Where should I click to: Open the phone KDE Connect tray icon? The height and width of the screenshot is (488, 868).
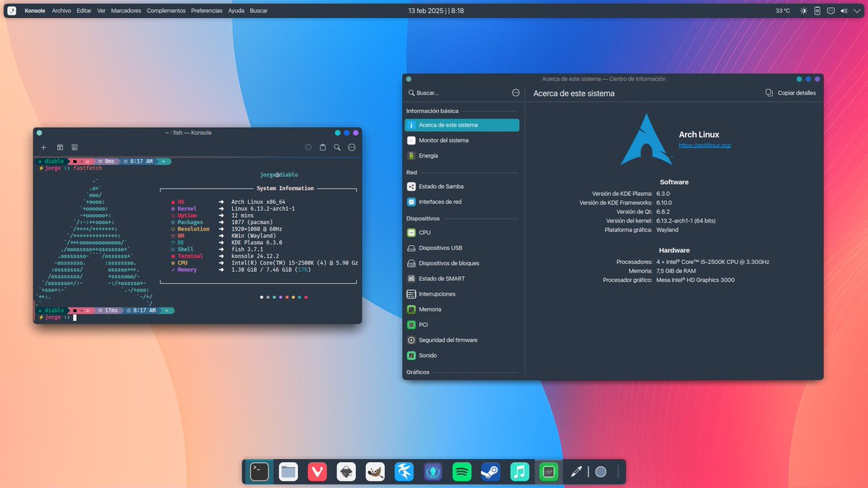[817, 11]
